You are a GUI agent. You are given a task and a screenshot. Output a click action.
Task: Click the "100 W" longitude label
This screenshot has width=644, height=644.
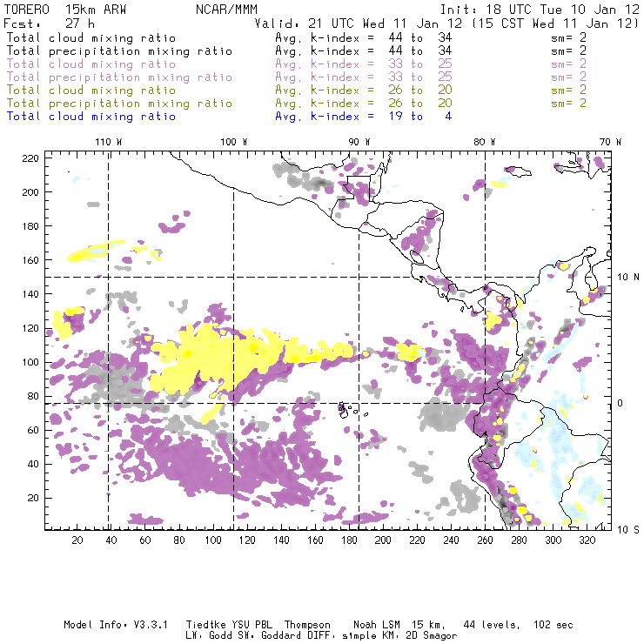(234, 142)
